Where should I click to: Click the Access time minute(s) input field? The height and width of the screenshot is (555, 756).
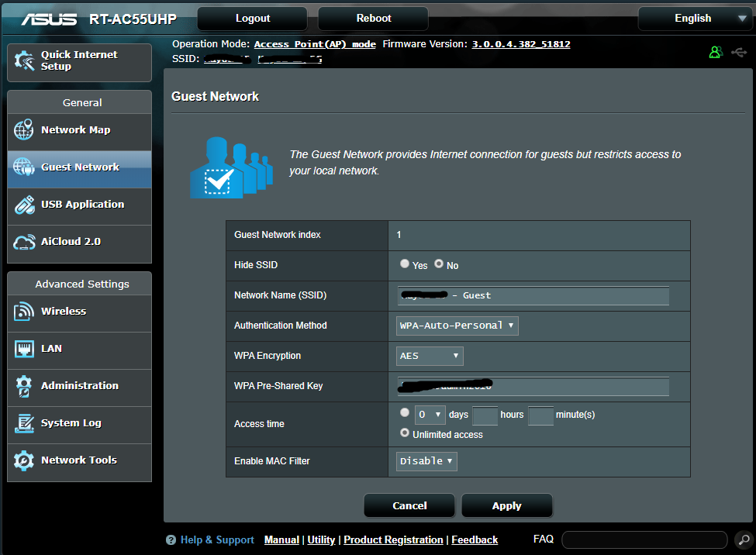pos(540,415)
